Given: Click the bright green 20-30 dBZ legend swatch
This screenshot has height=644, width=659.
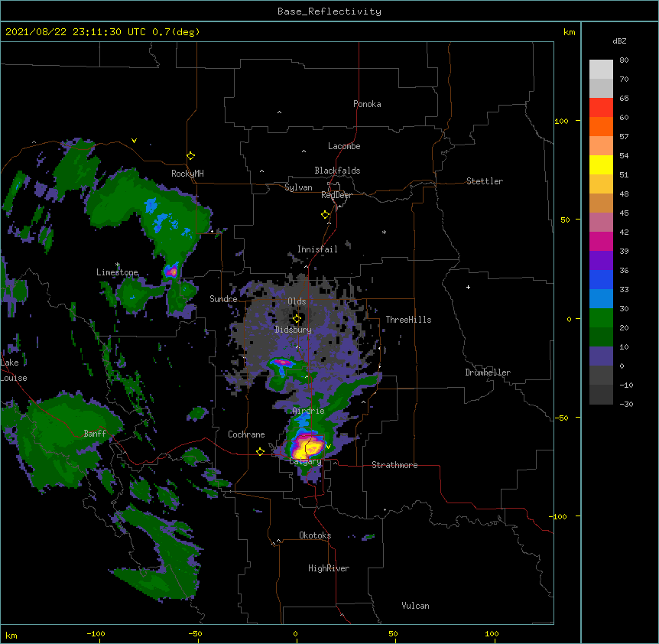Looking at the screenshot, I should (601, 318).
